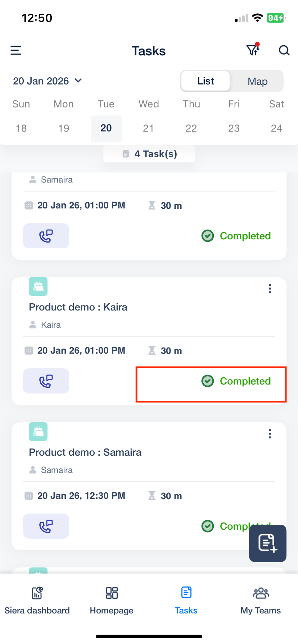Go to the Homepage tab
Viewport: 298px width, 644px height.
(112, 599)
